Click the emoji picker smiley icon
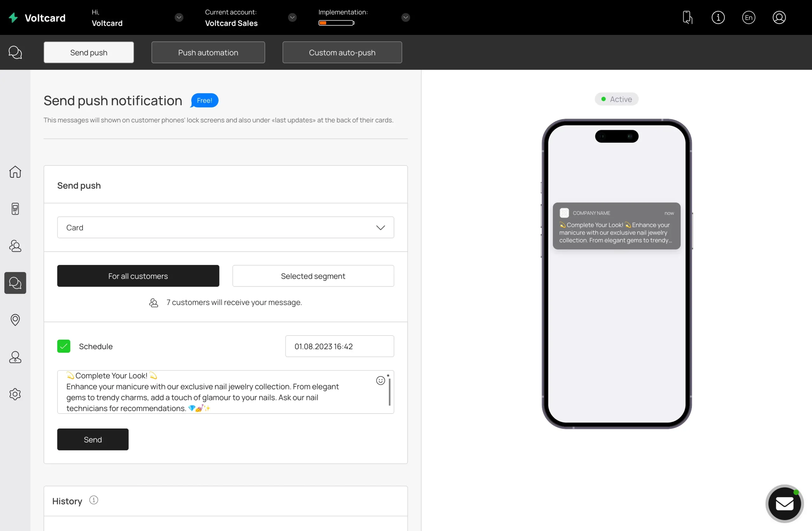 (x=380, y=381)
